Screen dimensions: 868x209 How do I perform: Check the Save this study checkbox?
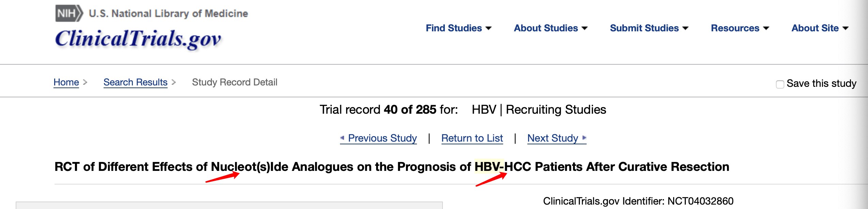780,84
